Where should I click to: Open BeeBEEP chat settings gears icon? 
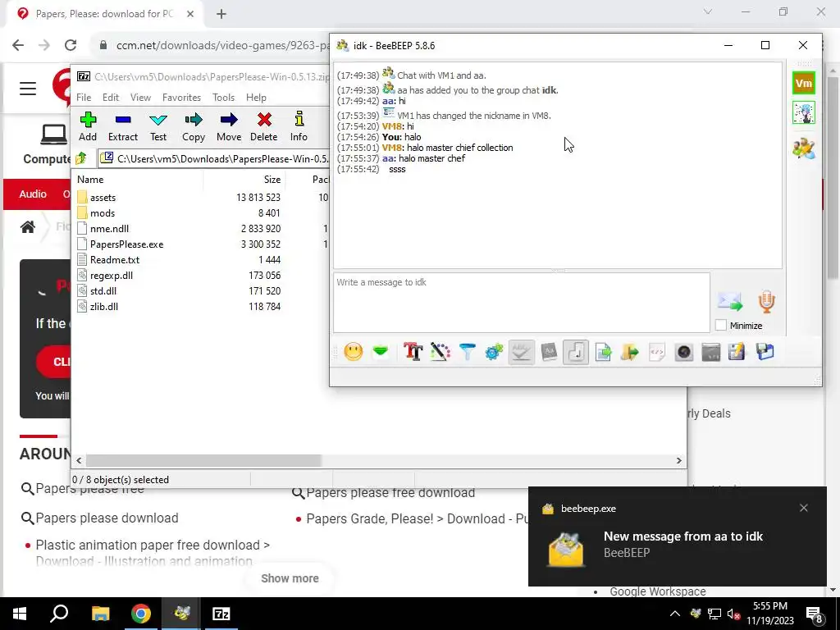494,352
